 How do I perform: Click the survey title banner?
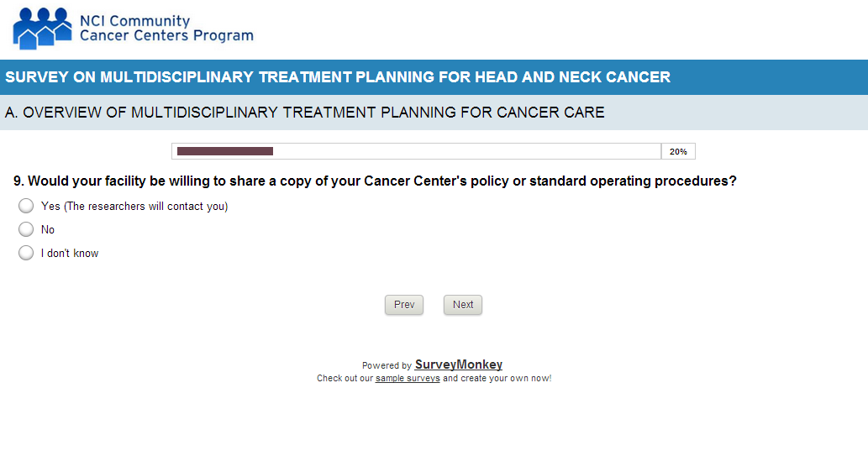(x=338, y=77)
